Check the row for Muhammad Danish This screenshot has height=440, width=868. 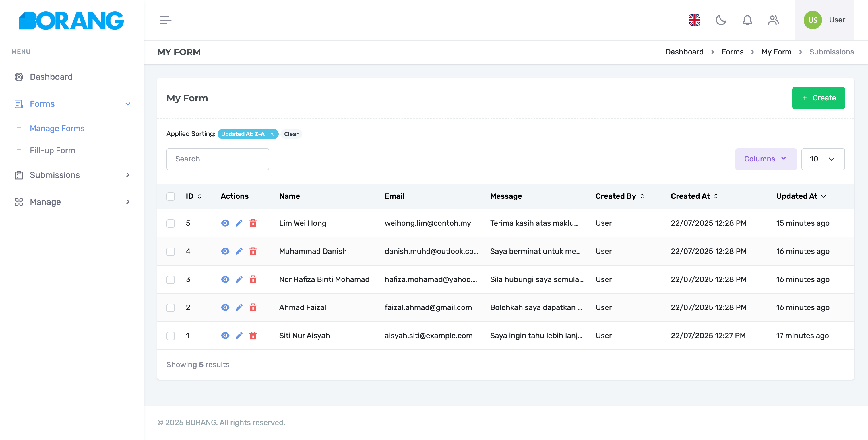coord(170,252)
